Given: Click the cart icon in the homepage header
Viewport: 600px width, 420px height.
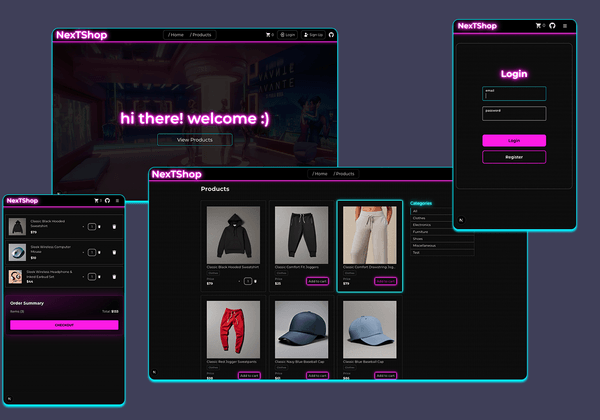Looking at the screenshot, I should 268,35.
